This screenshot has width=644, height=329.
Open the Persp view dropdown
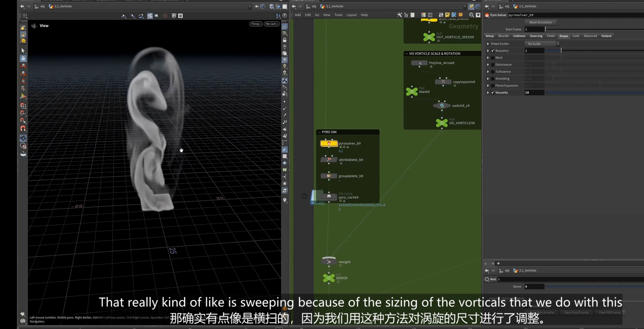coord(256,24)
